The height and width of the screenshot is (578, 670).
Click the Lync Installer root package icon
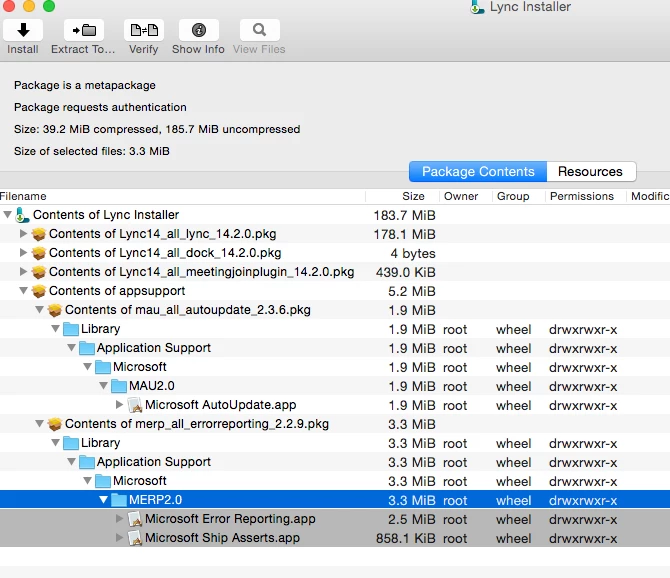(x=22, y=215)
